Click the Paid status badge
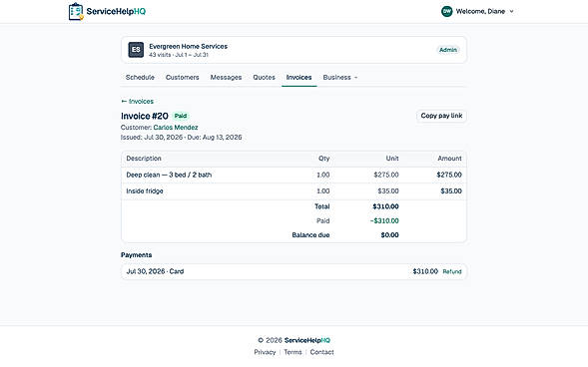Screen dimensions: 588x367 point(181,116)
